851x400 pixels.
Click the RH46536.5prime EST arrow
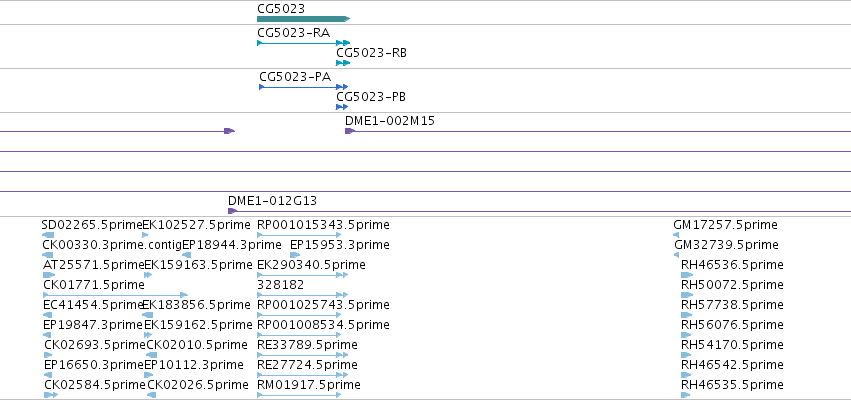(x=687, y=275)
